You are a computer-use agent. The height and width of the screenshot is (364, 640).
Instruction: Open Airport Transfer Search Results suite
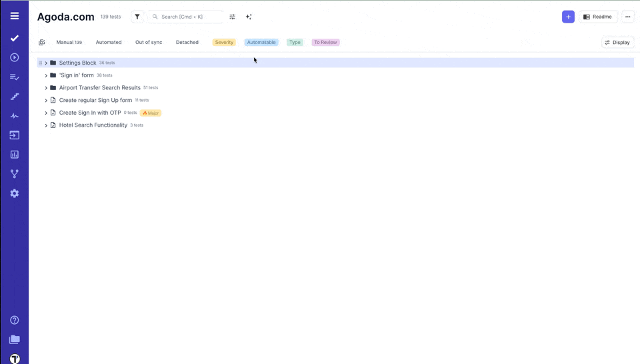99,88
